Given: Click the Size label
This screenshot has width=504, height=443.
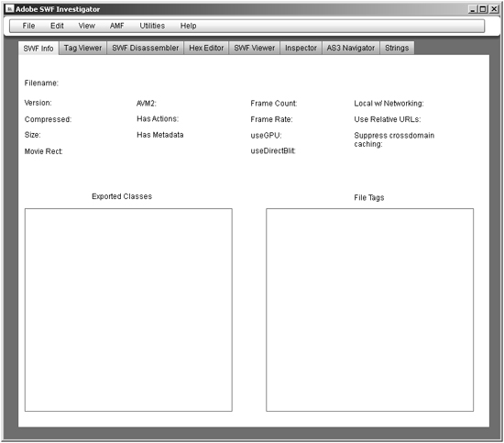Looking at the screenshot, I should 32,135.
